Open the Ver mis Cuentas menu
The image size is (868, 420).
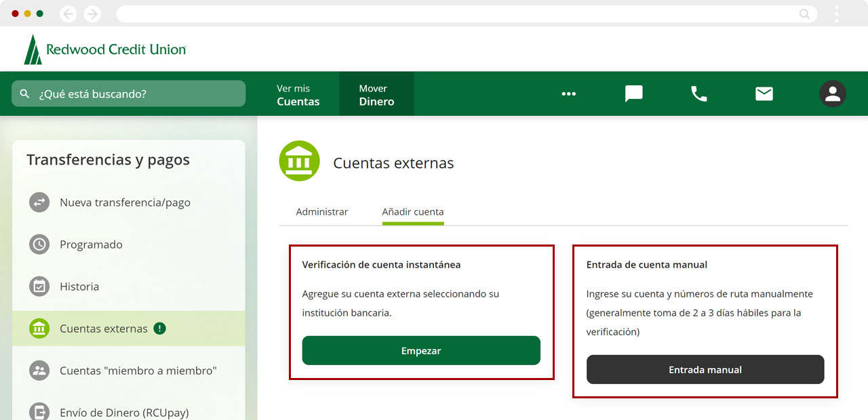pyautogui.click(x=298, y=95)
